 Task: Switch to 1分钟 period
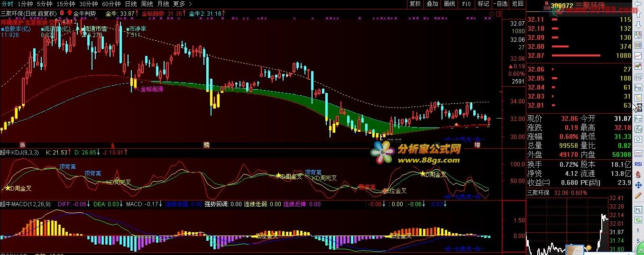point(25,4)
